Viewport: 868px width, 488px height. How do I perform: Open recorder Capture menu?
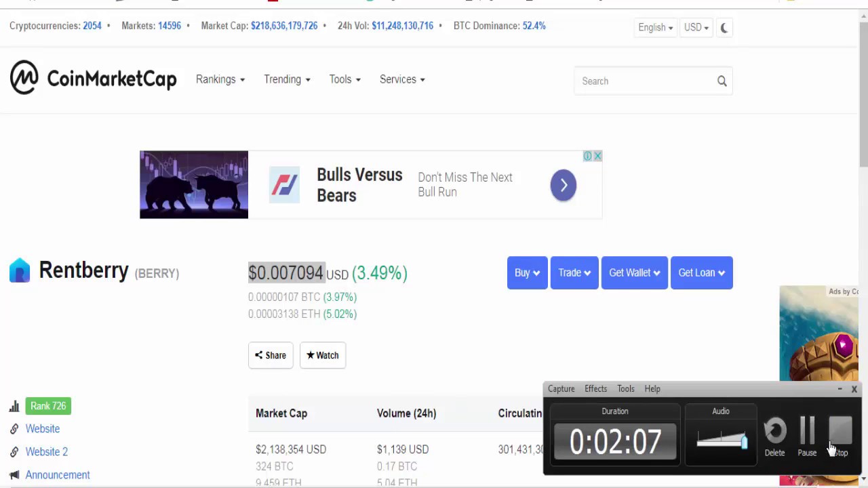tap(561, 389)
